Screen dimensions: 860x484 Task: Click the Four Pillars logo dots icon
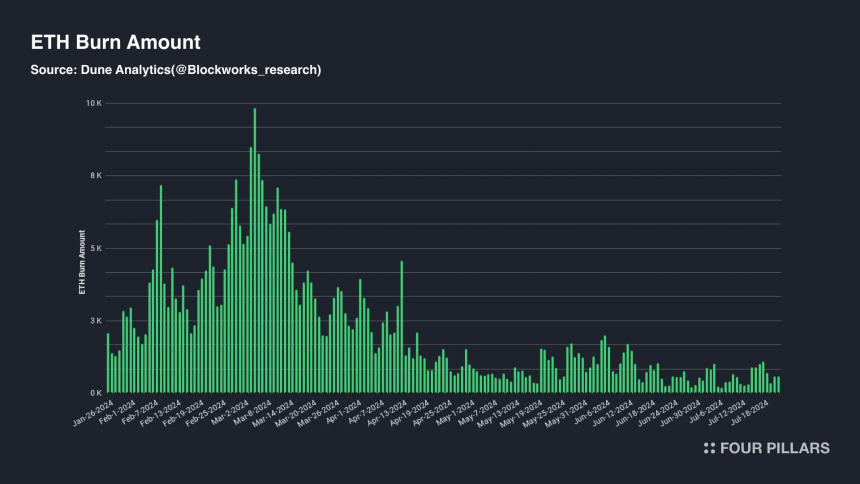coord(709,448)
